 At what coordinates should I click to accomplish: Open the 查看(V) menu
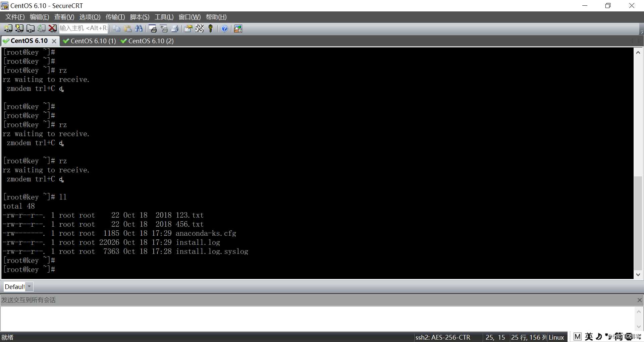(x=64, y=17)
